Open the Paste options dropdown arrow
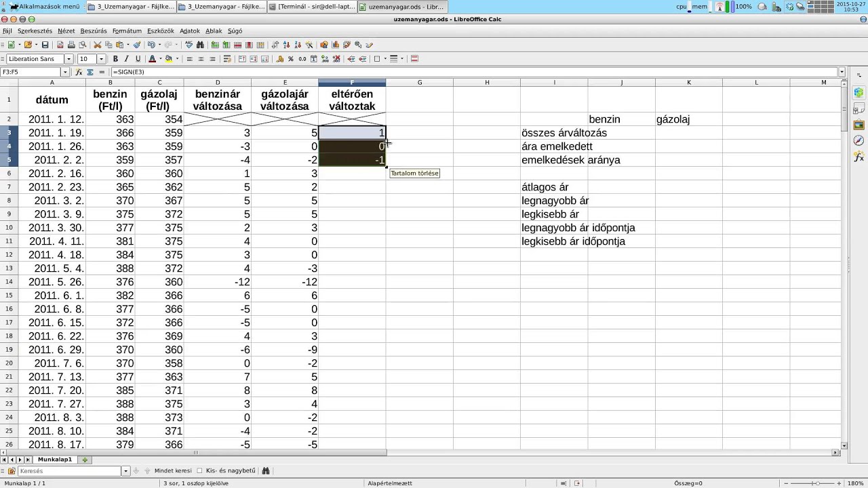 128,45
